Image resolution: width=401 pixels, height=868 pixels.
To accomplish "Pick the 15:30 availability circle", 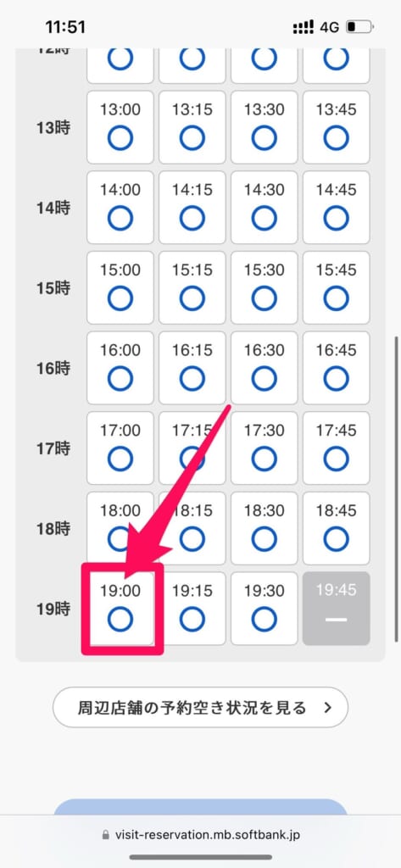I will [x=265, y=298].
